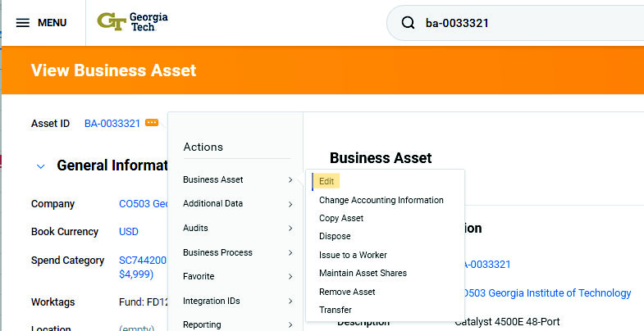644x331 pixels.
Task: Open Business Asset in Actions list
Action: point(212,179)
